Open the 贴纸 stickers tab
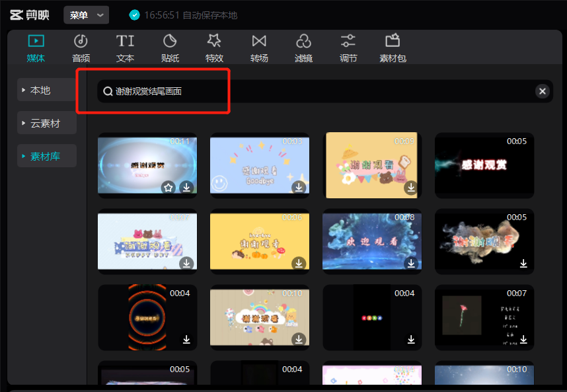567x392 pixels. 170,48
